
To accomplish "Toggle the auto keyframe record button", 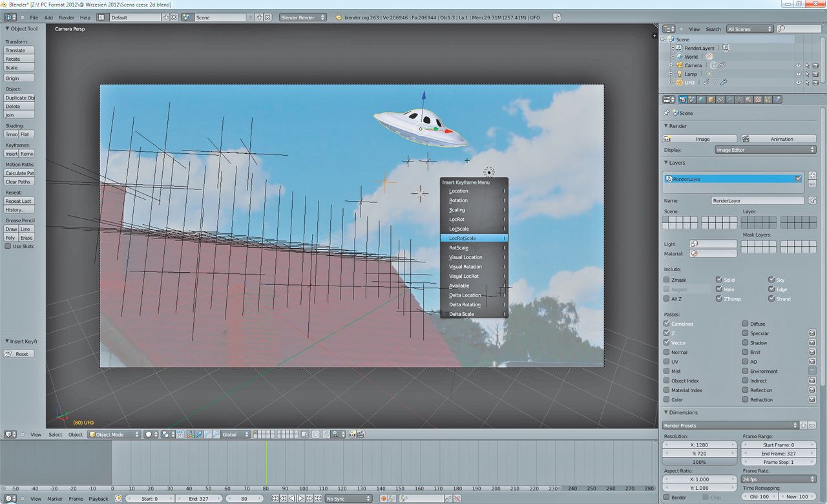I will pyautogui.click(x=384, y=498).
